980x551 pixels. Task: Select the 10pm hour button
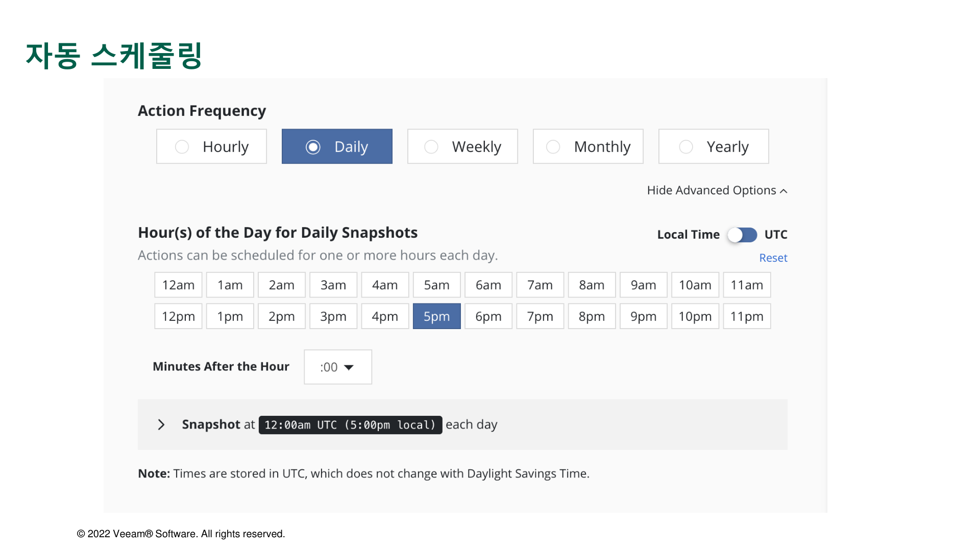[x=695, y=316]
